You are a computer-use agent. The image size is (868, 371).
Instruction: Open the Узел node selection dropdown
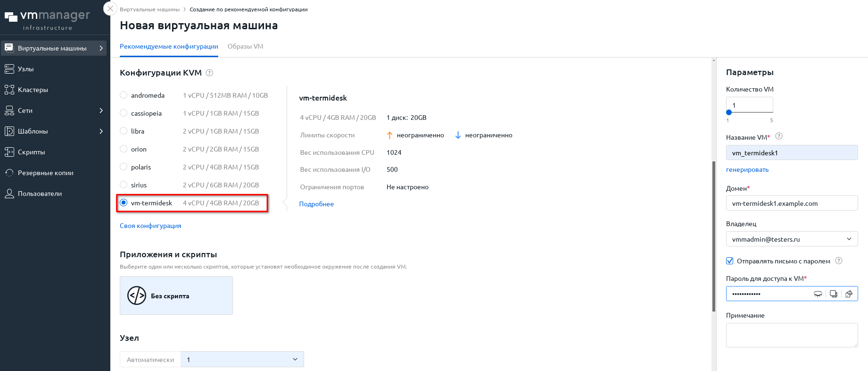(242, 359)
